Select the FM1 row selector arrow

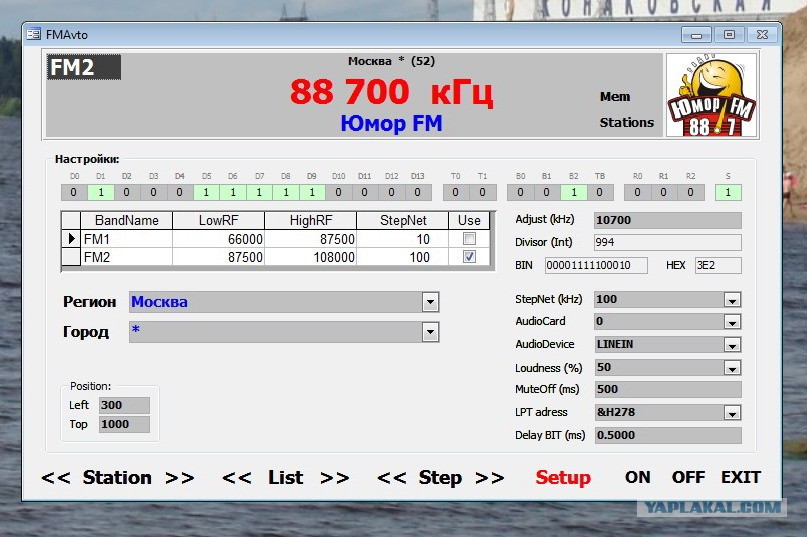(71, 239)
